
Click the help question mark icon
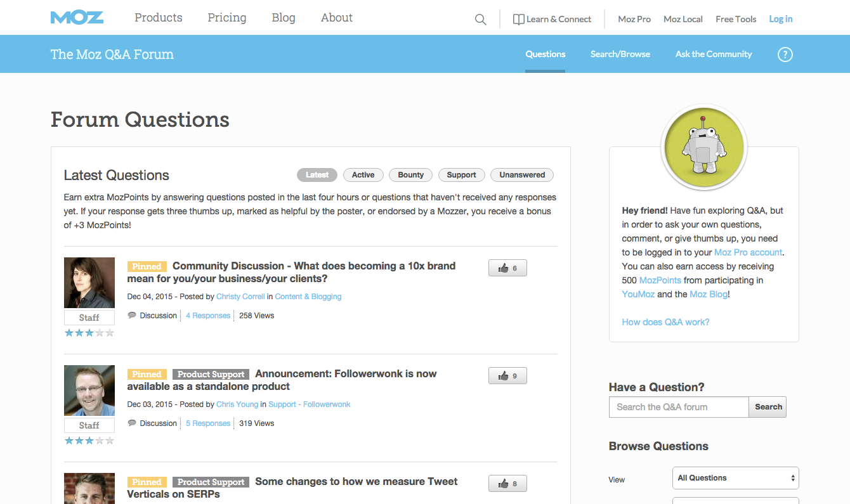tap(785, 55)
